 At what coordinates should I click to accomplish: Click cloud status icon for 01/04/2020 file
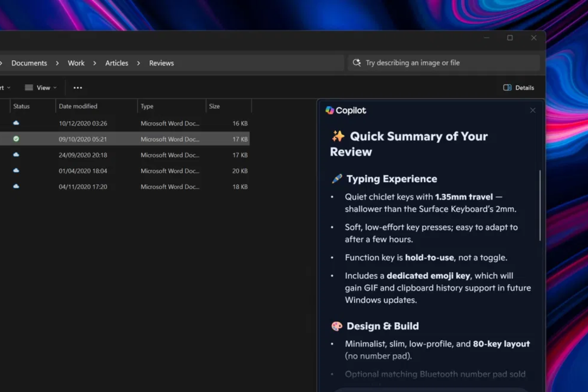click(x=16, y=171)
